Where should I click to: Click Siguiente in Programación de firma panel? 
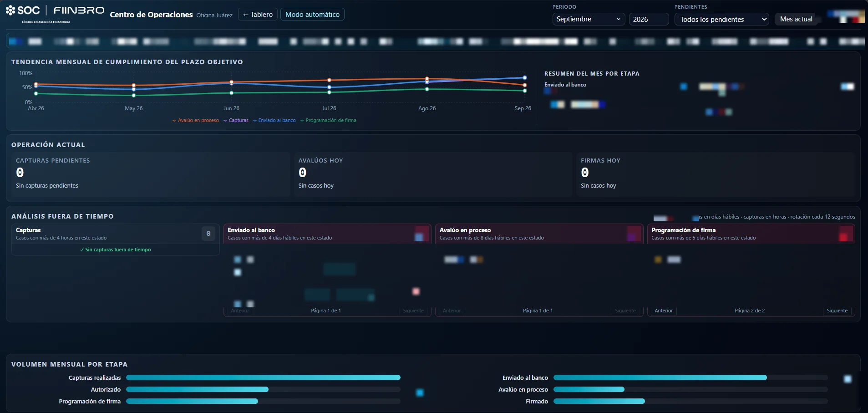(x=837, y=311)
